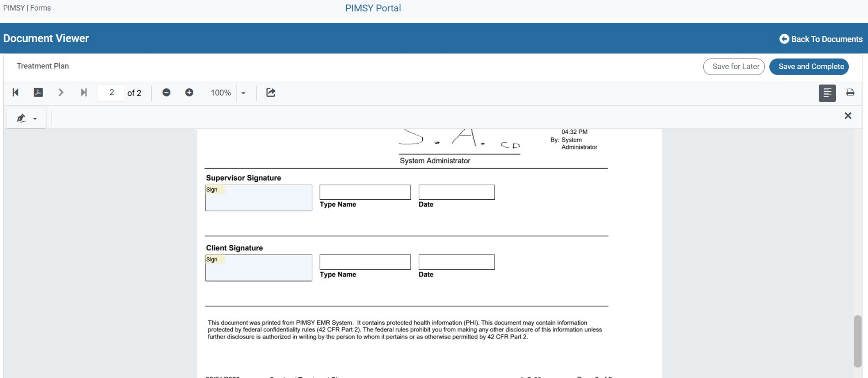
Task: Go to the first page using skip-back icon
Action: [x=15, y=92]
